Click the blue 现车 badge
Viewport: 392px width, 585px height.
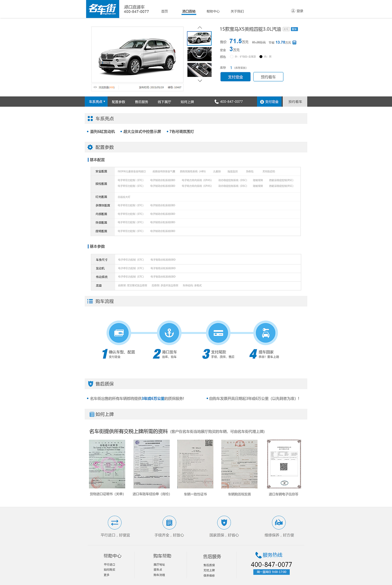coord(294,29)
